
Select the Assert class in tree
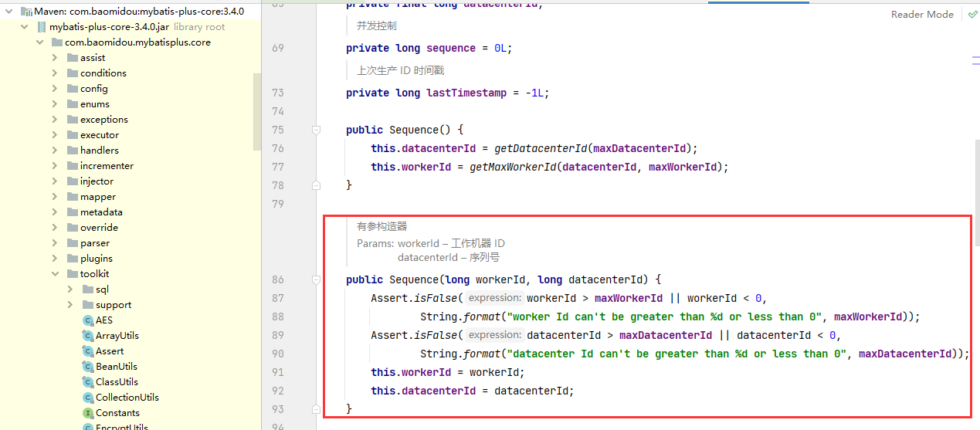(x=110, y=351)
